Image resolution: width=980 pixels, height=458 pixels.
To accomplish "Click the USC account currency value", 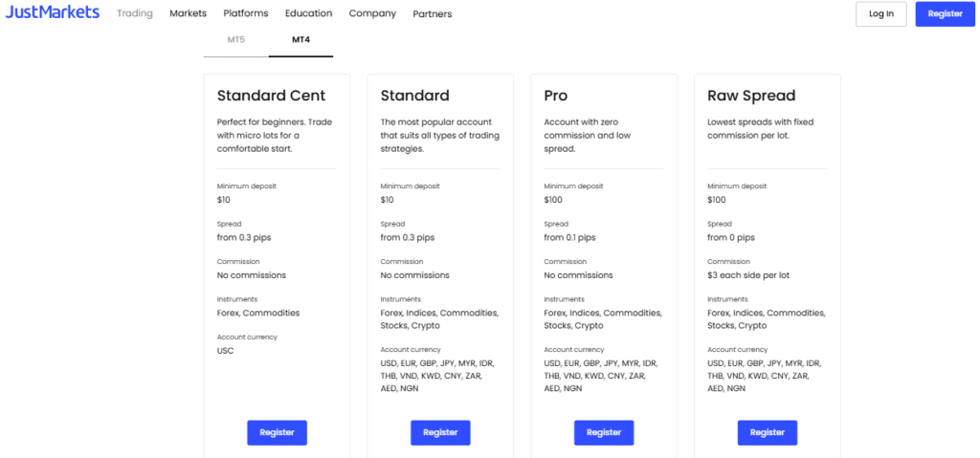I will click(x=225, y=351).
